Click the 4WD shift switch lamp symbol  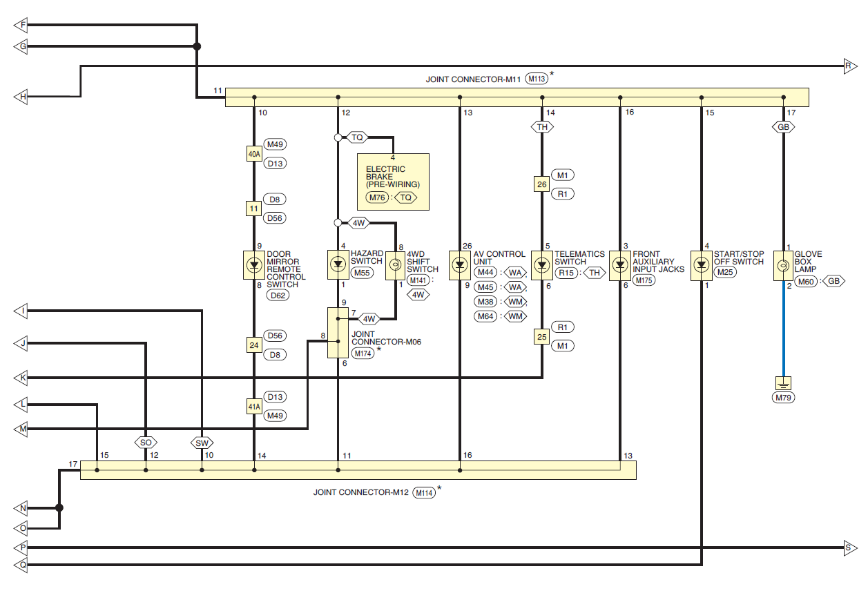pyautogui.click(x=396, y=264)
